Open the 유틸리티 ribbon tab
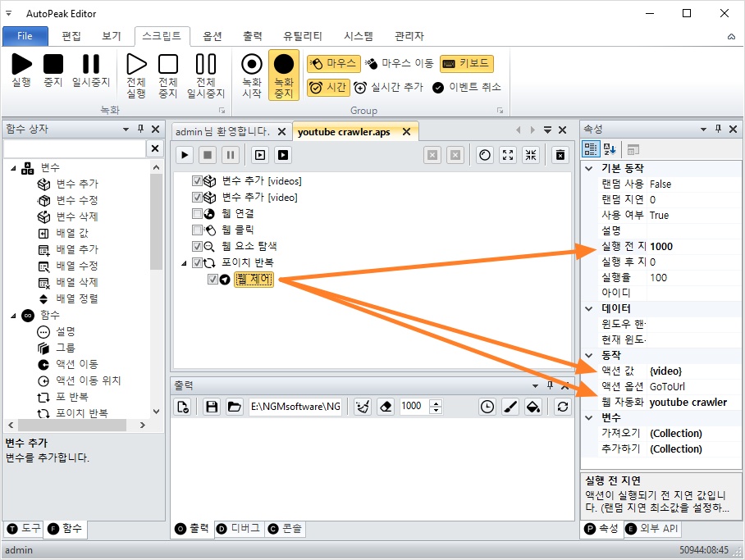The height and width of the screenshot is (560, 745). coord(302,36)
